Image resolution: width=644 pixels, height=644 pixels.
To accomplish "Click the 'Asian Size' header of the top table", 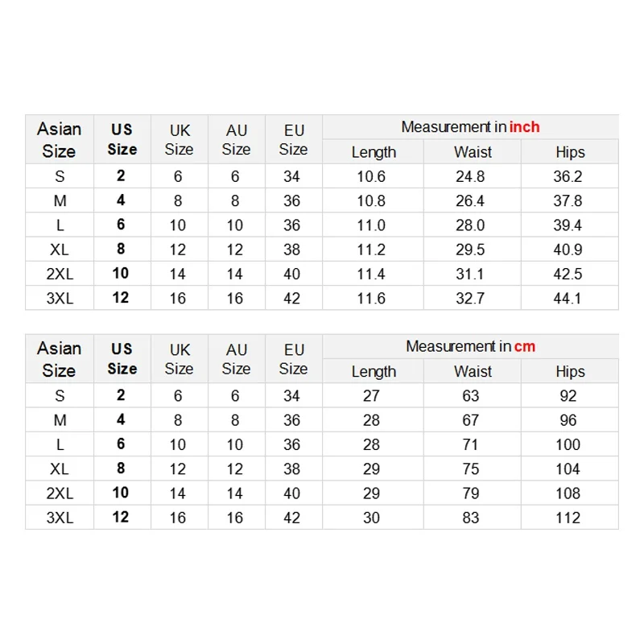I will pyautogui.click(x=59, y=140).
